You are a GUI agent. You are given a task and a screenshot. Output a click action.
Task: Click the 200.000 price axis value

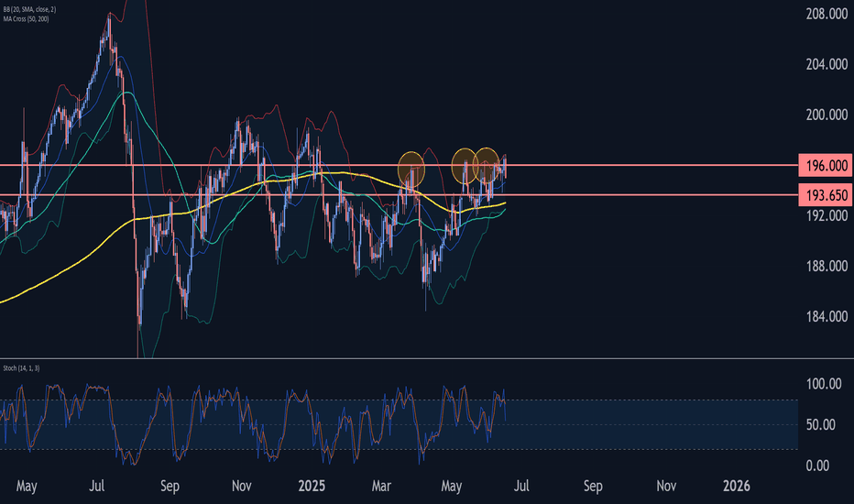pyautogui.click(x=827, y=115)
